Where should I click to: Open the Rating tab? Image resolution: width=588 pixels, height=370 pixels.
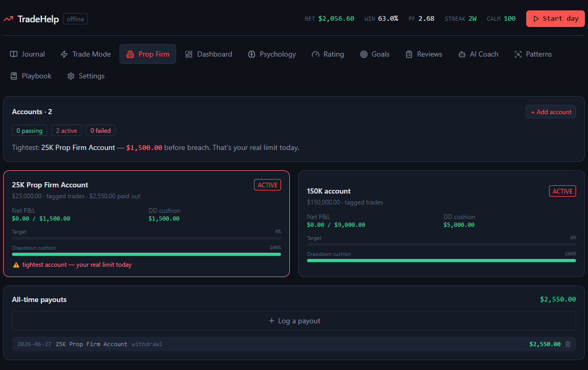[328, 54]
